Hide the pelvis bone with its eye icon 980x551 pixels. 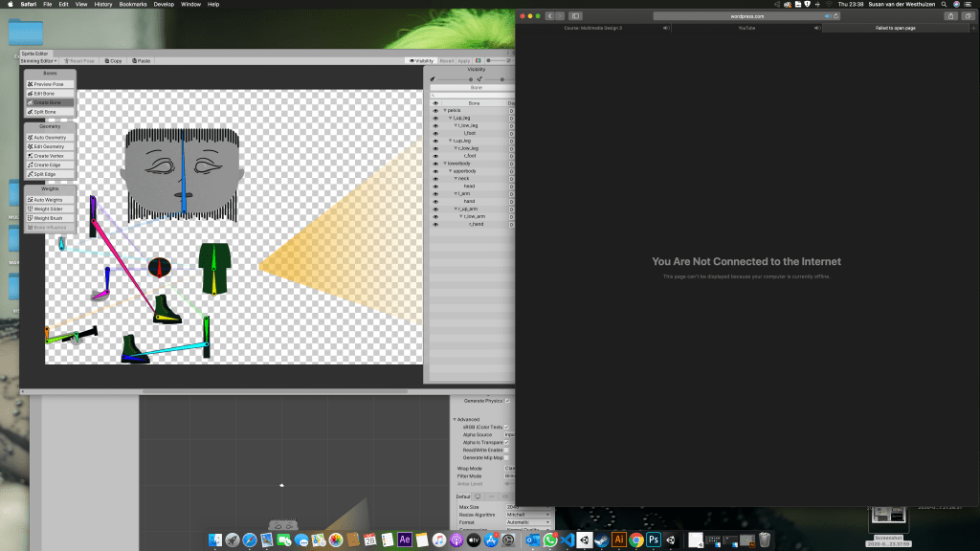point(434,111)
